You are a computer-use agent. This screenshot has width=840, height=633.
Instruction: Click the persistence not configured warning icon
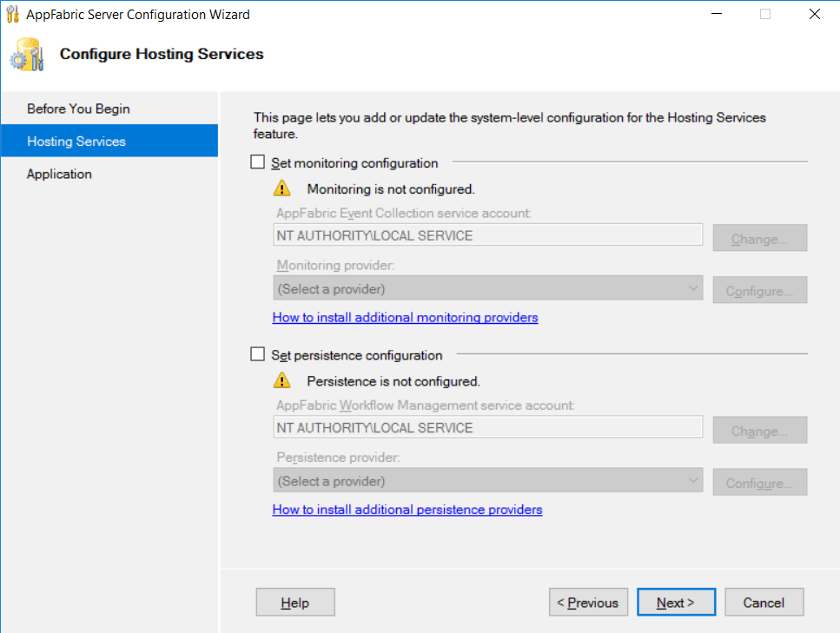pos(281,381)
